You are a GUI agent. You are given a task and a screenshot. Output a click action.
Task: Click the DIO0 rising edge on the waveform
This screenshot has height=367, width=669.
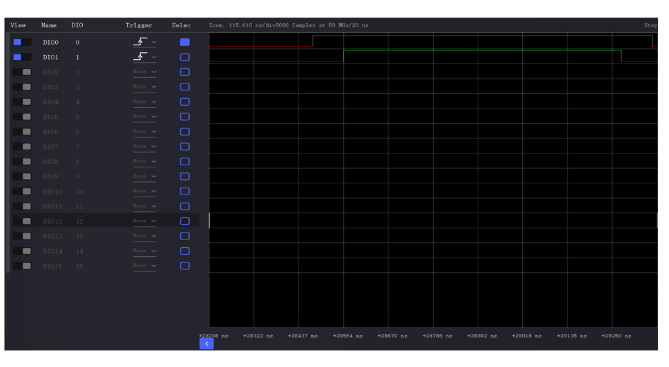click(x=312, y=41)
